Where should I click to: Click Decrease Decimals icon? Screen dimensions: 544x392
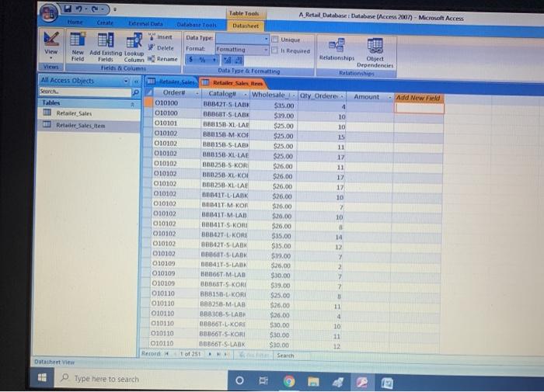click(239, 61)
